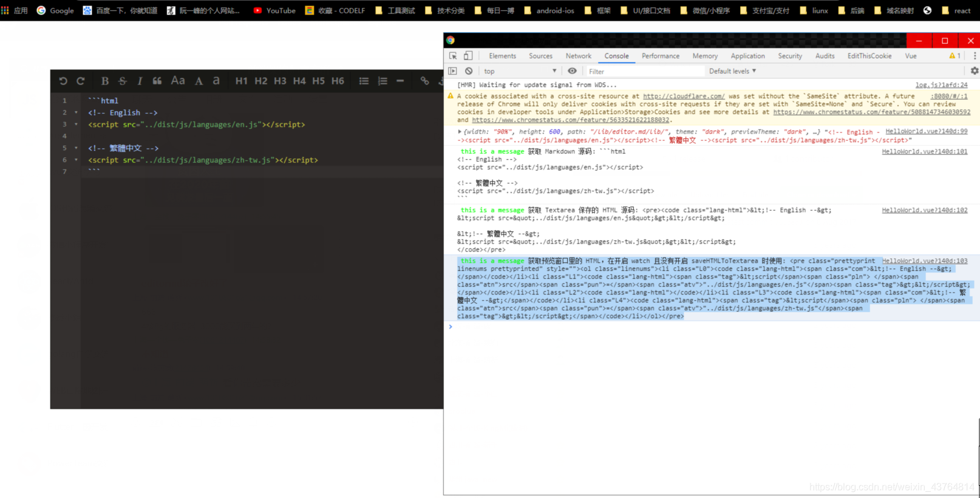Open the YouTube bookmark
Screen dimensions: 980x498
point(274,10)
